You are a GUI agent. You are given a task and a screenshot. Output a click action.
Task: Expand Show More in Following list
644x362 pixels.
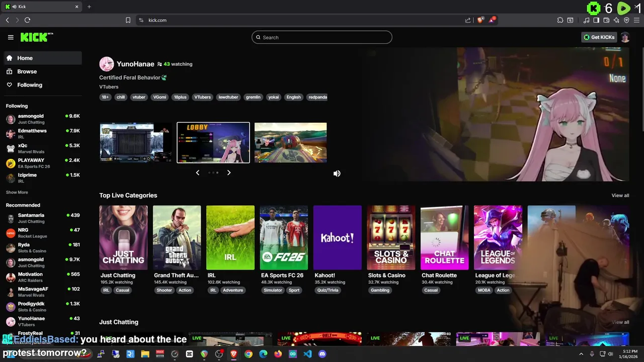[x=17, y=193]
